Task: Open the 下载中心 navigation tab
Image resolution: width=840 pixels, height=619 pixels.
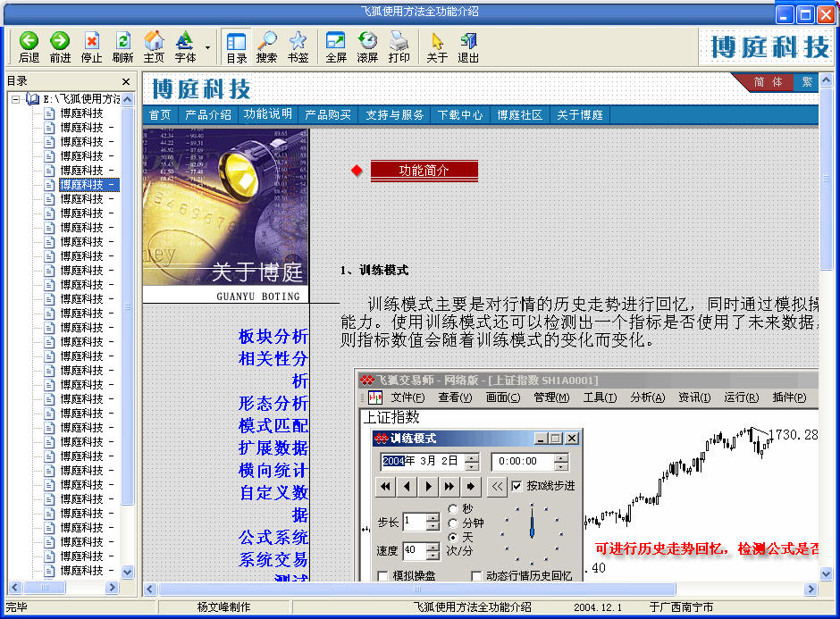Action: (x=460, y=114)
